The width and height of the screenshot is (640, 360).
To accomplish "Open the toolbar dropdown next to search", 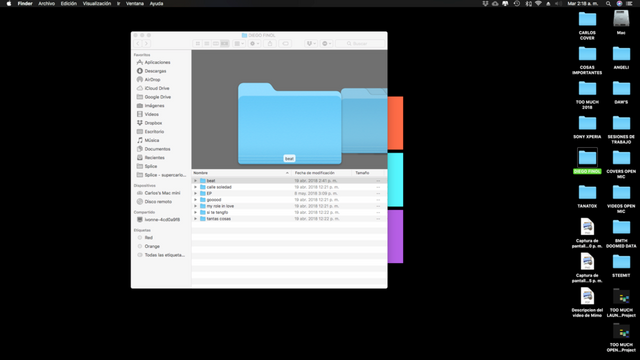I will click(x=327, y=44).
